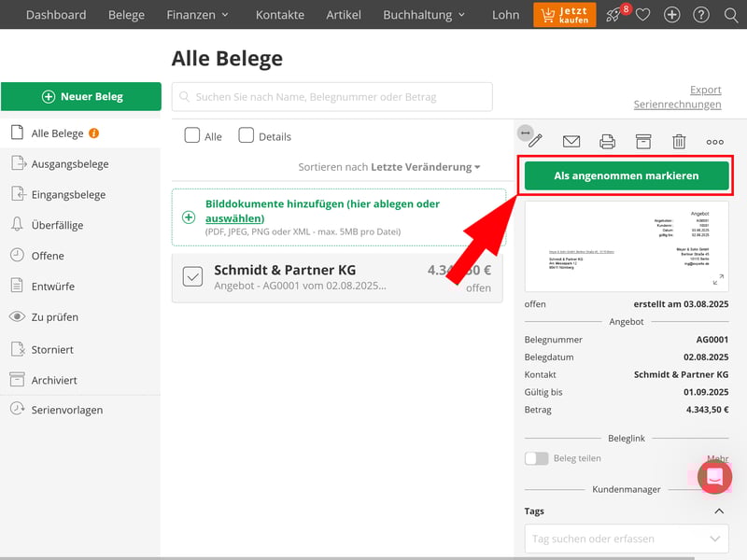Click the archive box icon
This screenshot has height=560, width=747.
643,142
